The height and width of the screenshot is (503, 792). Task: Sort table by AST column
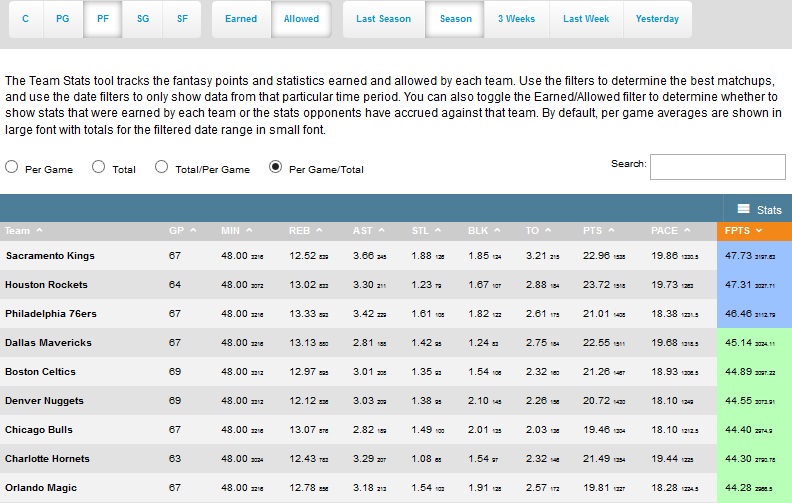pos(369,231)
